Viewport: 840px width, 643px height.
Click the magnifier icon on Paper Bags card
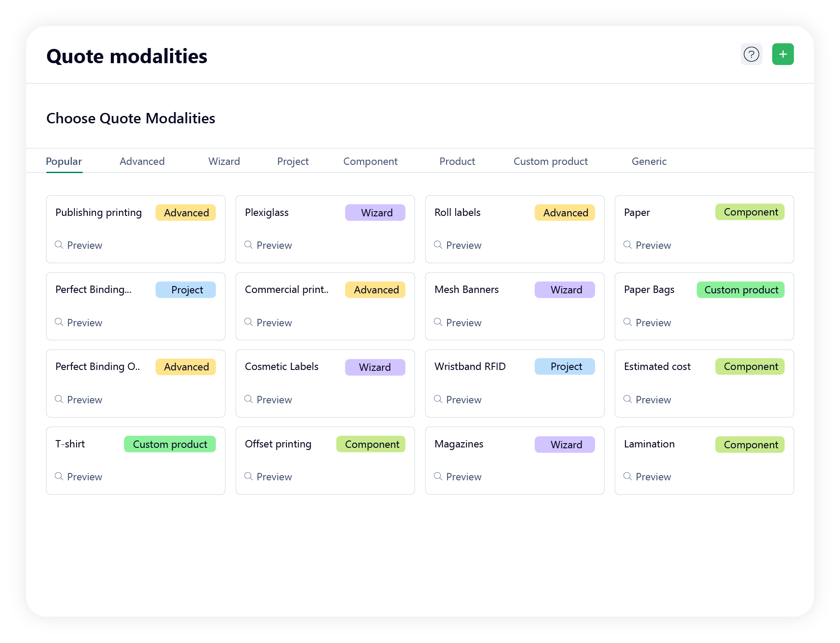628,322
